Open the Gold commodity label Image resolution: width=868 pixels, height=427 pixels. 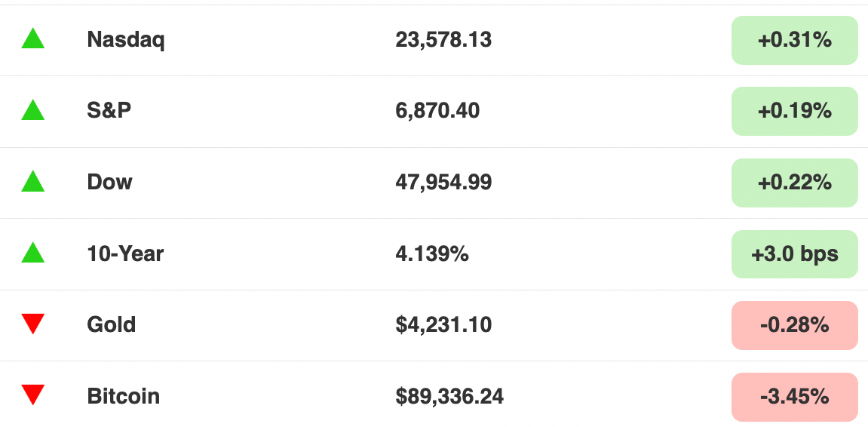pyautogui.click(x=112, y=324)
